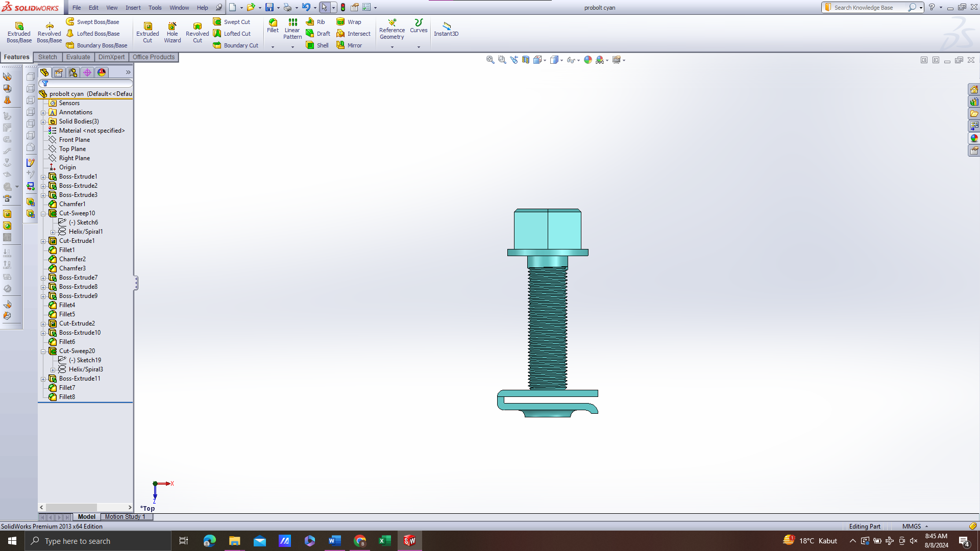Click the Hole Wizard icon
980x551 pixels.
tap(172, 32)
